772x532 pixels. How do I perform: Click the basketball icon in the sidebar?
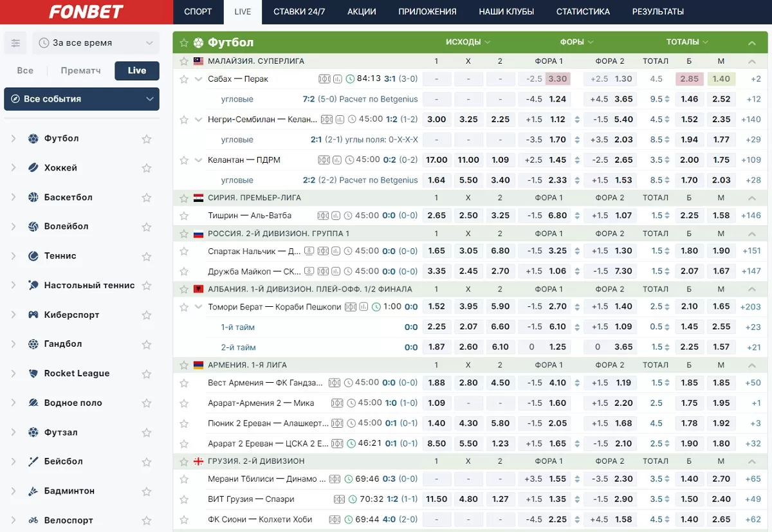click(x=33, y=197)
